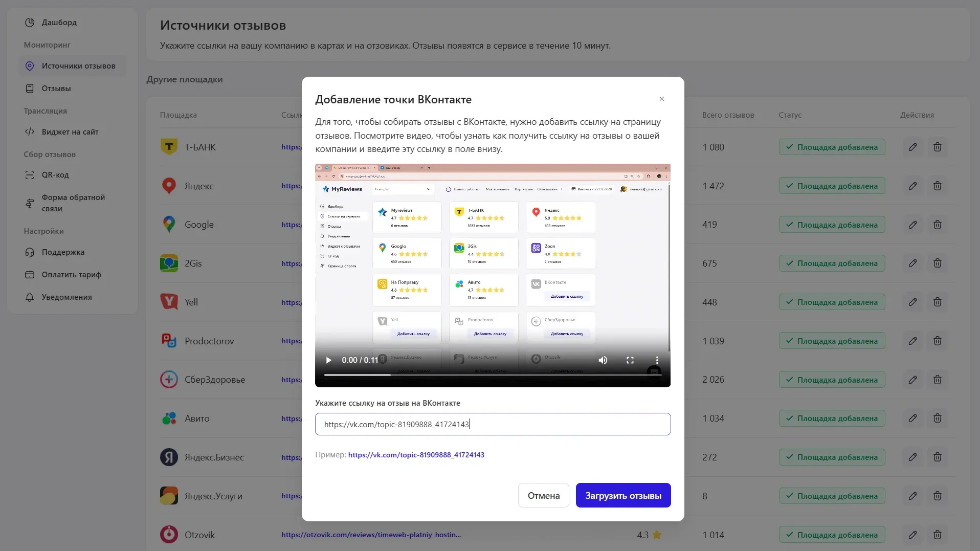Image resolution: width=980 pixels, height=551 pixels.
Task: Open the QR-код page
Action: (55, 175)
